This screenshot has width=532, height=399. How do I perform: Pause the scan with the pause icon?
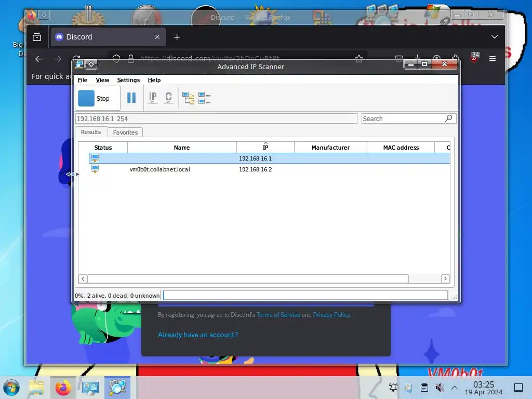coord(131,98)
